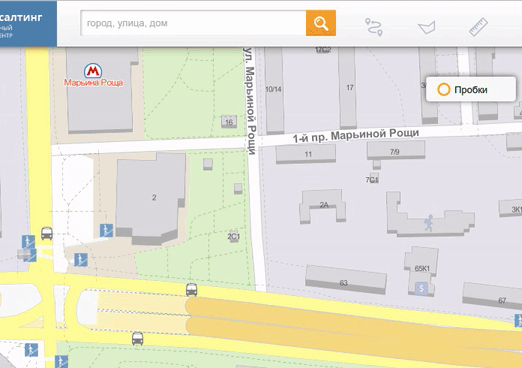Click the bus stop icon beside ул. Марьиной Рощи junction
The height and width of the screenshot is (368, 522).
coord(191,290)
